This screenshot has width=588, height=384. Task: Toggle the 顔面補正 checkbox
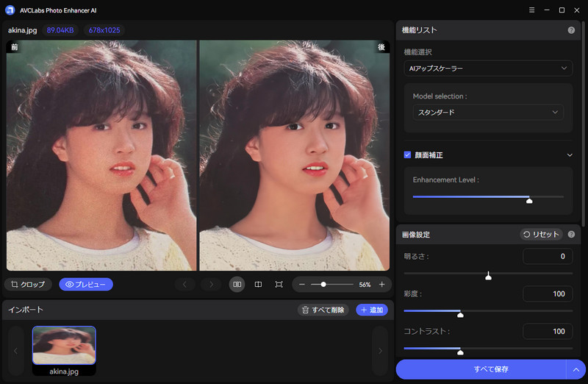pyautogui.click(x=407, y=154)
